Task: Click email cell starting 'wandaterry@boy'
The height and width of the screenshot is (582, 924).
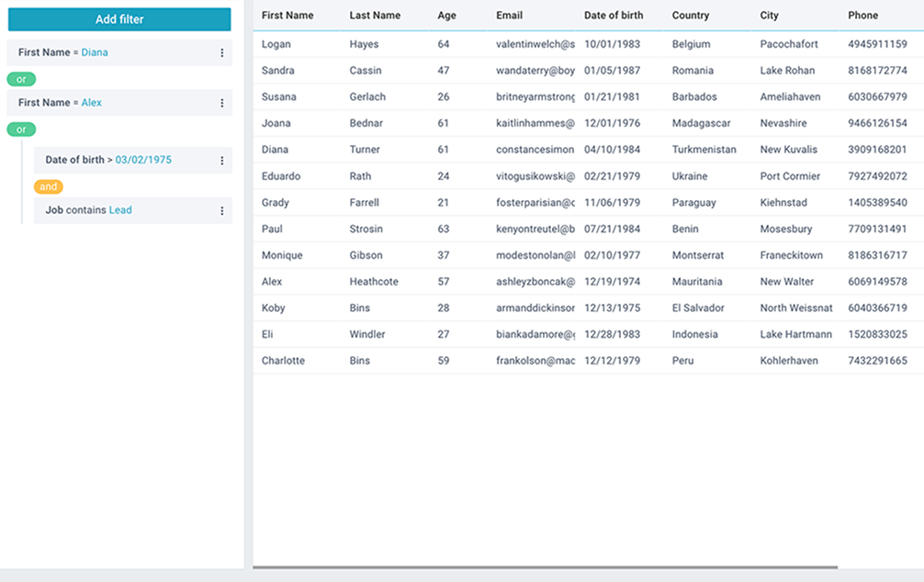Action: pos(535,71)
